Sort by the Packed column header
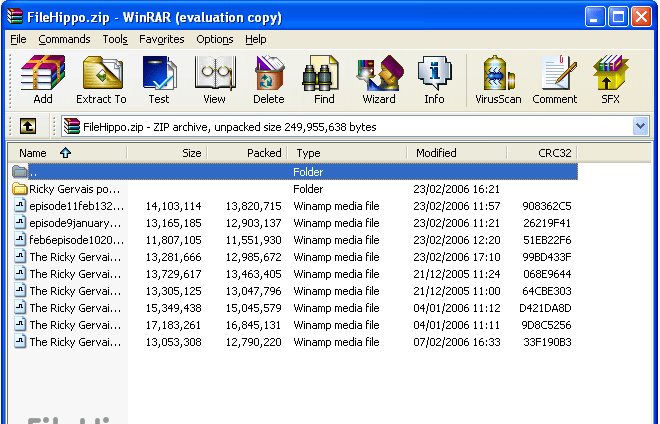This screenshot has height=424, width=660. pyautogui.click(x=247, y=153)
